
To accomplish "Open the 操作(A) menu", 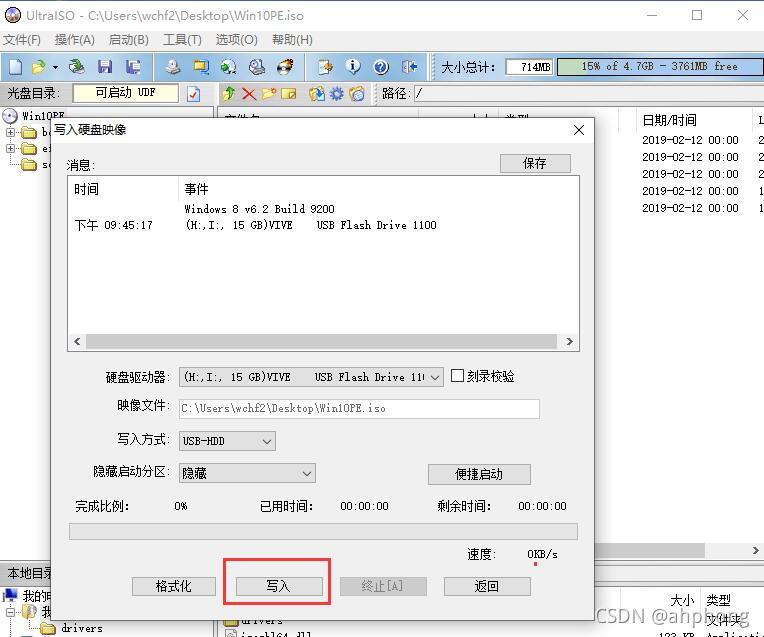I will 75,39.
